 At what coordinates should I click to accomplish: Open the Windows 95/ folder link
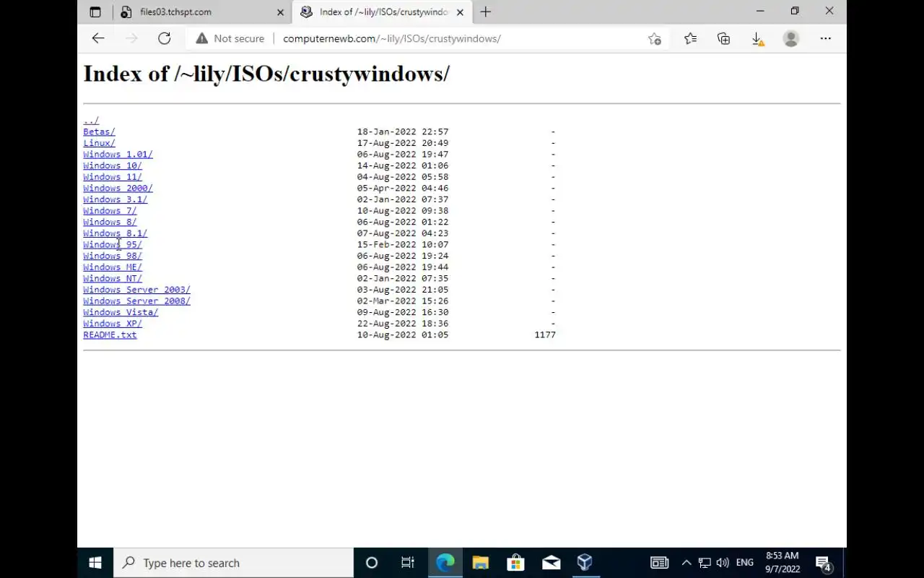[x=113, y=244]
